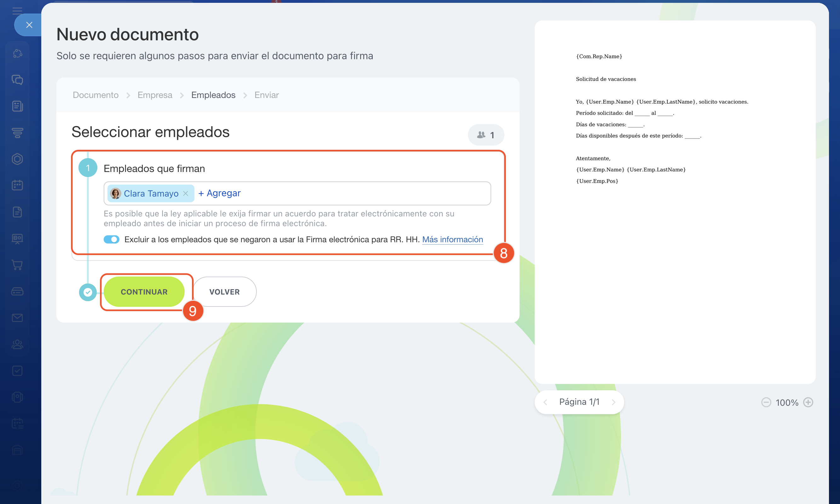Remove Clara Tamayo from signers

click(186, 193)
